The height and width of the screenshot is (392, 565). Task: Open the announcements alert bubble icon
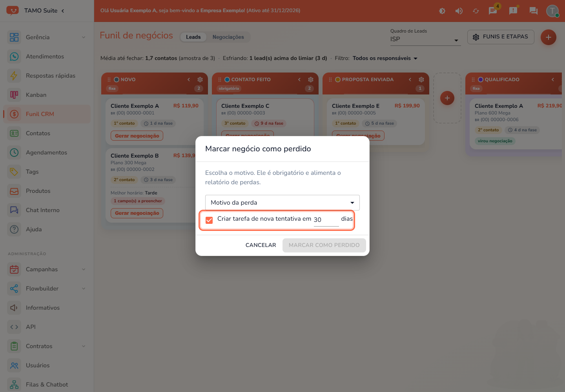513,11
